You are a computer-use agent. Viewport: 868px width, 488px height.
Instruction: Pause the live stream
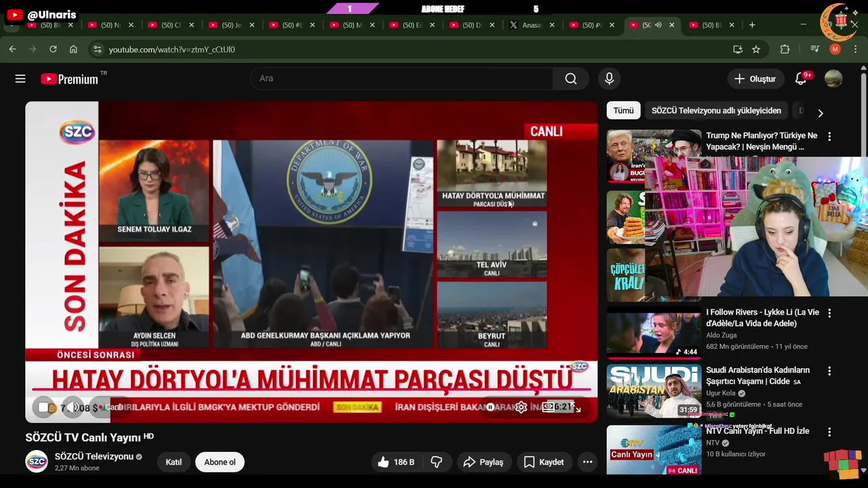(43, 407)
